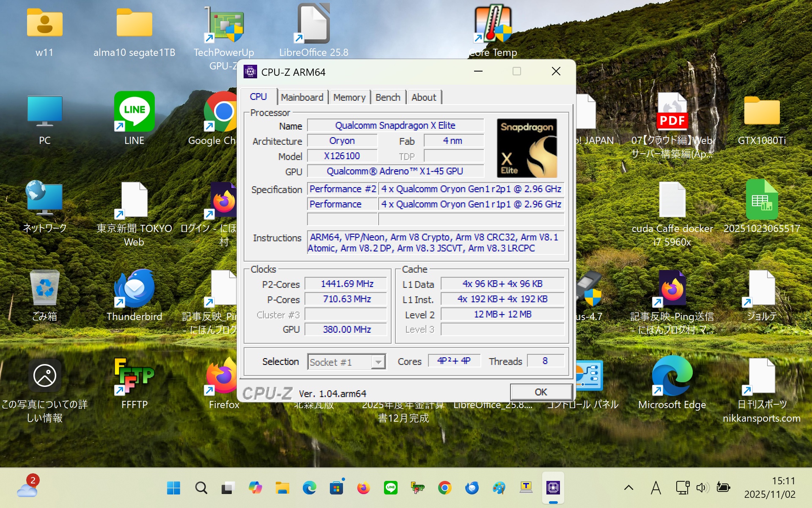This screenshot has width=812, height=508.
Task: Open the Memory tab in CPU-Z
Action: pos(349,97)
